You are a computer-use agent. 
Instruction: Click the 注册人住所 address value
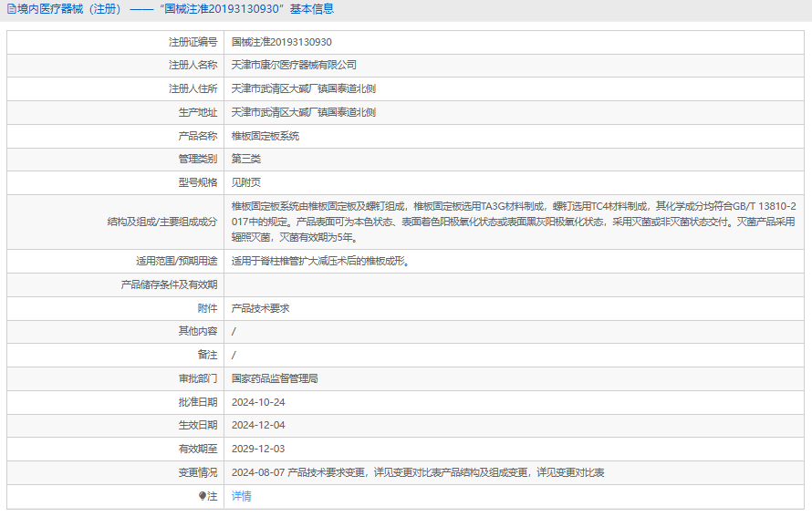point(303,88)
